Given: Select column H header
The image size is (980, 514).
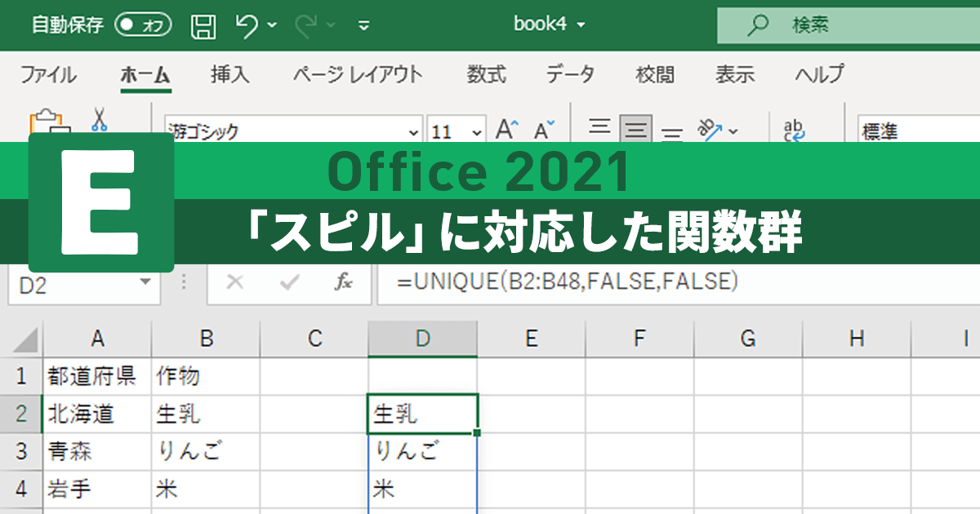Looking at the screenshot, I should (x=857, y=339).
